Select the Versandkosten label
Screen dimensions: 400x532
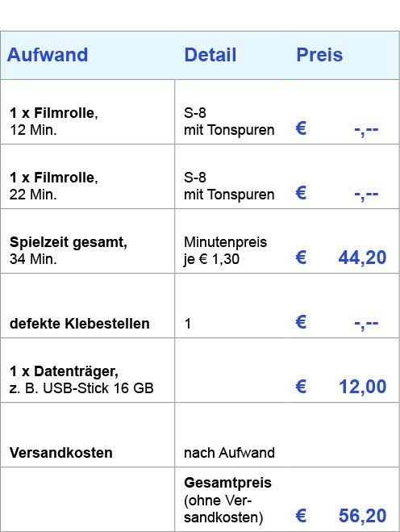61,453
